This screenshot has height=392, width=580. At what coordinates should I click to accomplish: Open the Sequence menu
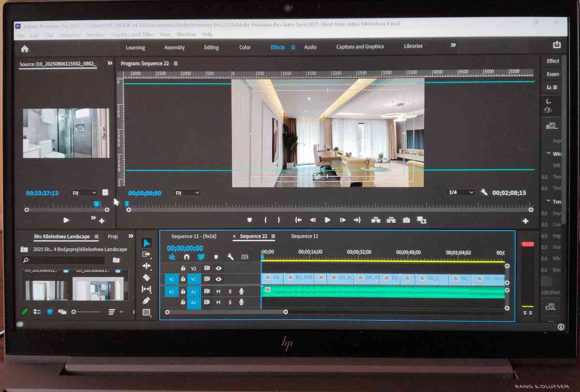70,35
